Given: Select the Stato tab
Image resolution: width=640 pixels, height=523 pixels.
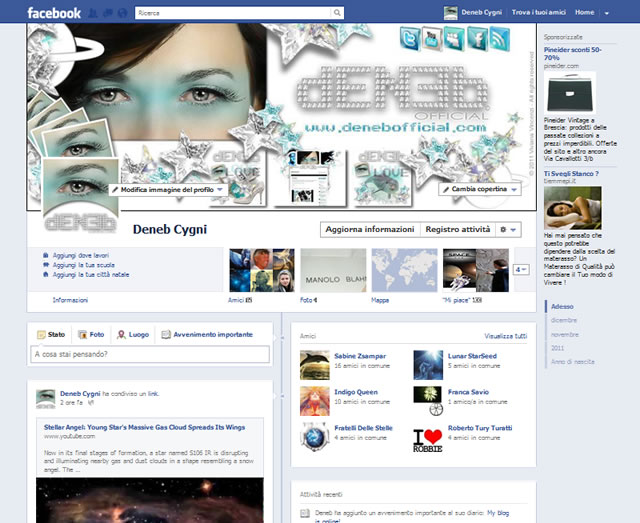Looking at the screenshot, I should tap(51, 334).
